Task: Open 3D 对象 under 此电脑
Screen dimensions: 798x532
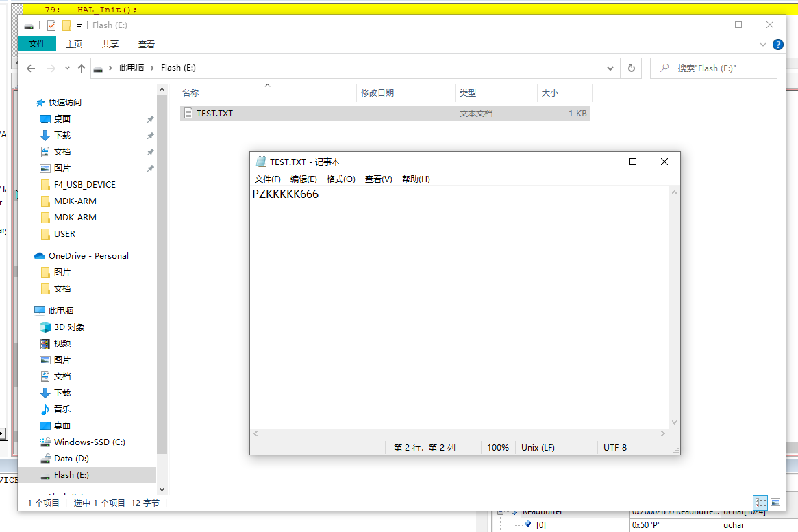Action: coord(69,327)
